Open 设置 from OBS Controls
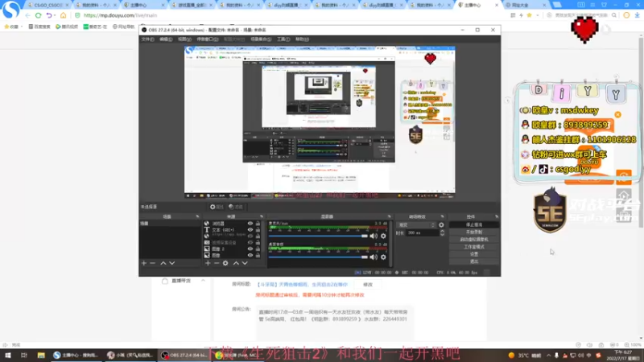 click(x=474, y=254)
